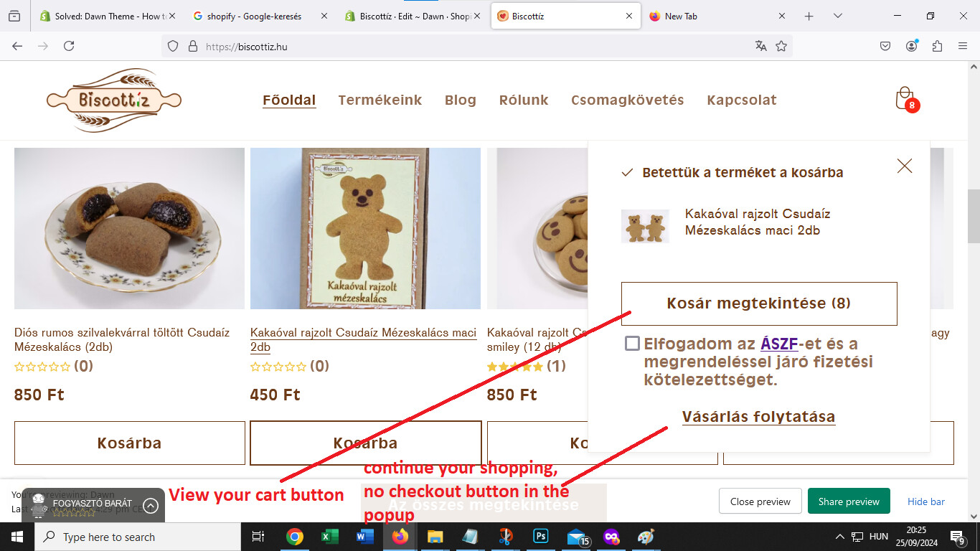Click the page vertical scrollbar thumb
This screenshot has width=980, height=551.
point(974,215)
